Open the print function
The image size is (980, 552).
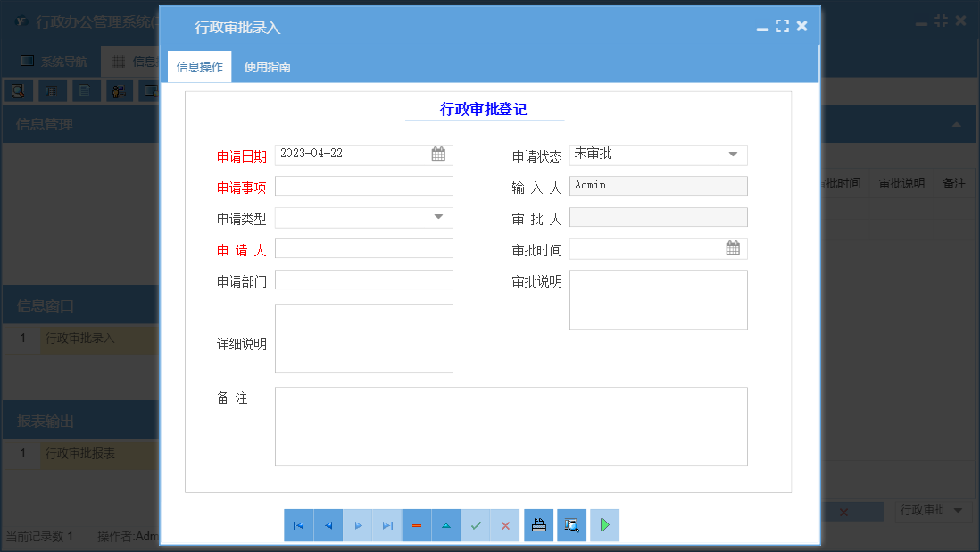[x=538, y=525]
